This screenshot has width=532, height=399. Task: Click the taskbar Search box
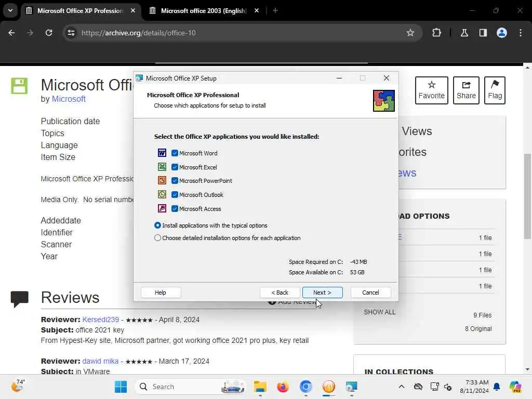pyautogui.click(x=191, y=387)
